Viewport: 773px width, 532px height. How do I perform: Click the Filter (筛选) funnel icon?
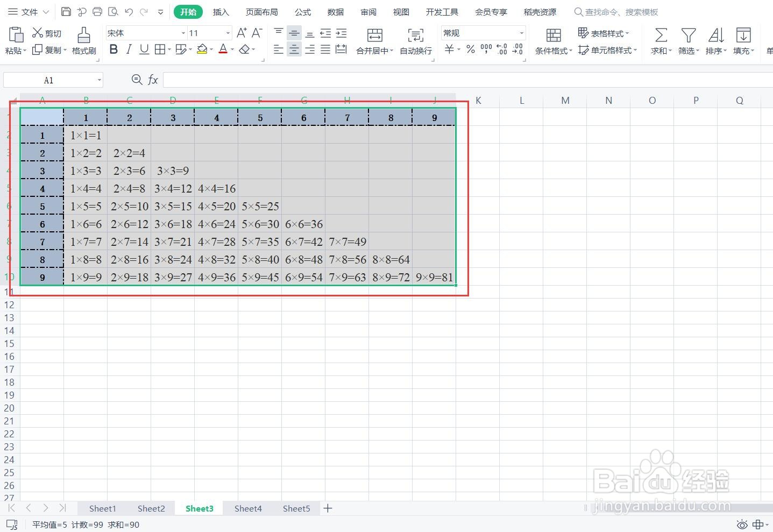click(689, 36)
